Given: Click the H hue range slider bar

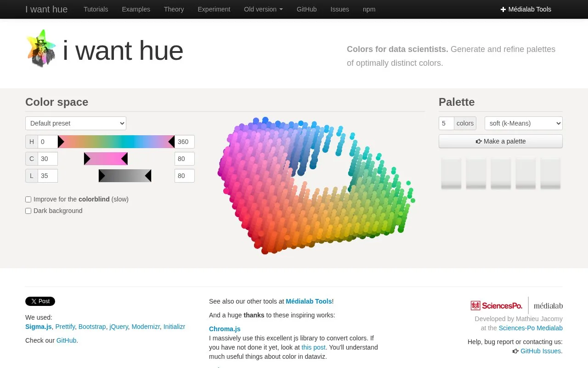Looking at the screenshot, I should pos(116,142).
